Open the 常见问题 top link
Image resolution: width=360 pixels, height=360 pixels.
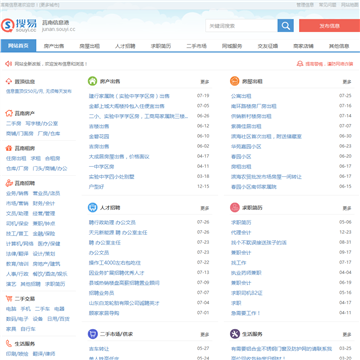pos(327,5)
